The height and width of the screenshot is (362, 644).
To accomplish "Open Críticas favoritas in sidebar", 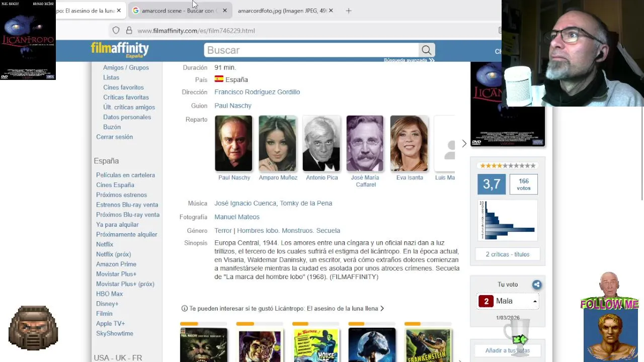I will pyautogui.click(x=126, y=97).
